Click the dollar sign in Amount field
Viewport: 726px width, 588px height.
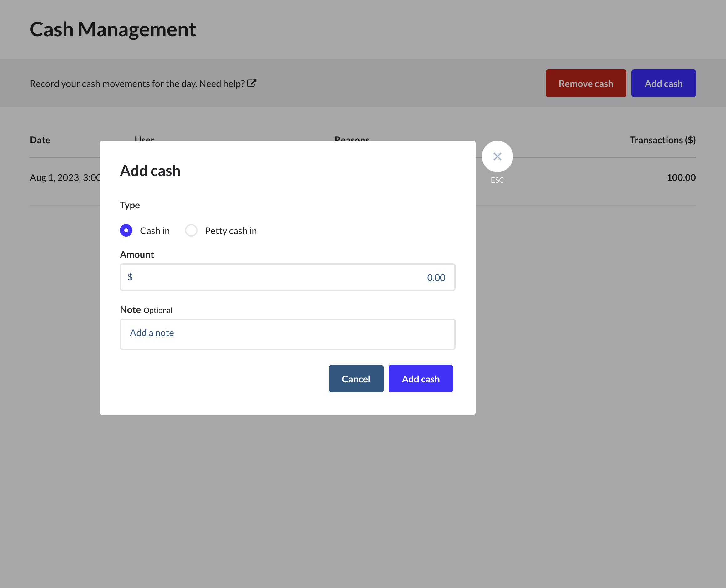pyautogui.click(x=130, y=277)
